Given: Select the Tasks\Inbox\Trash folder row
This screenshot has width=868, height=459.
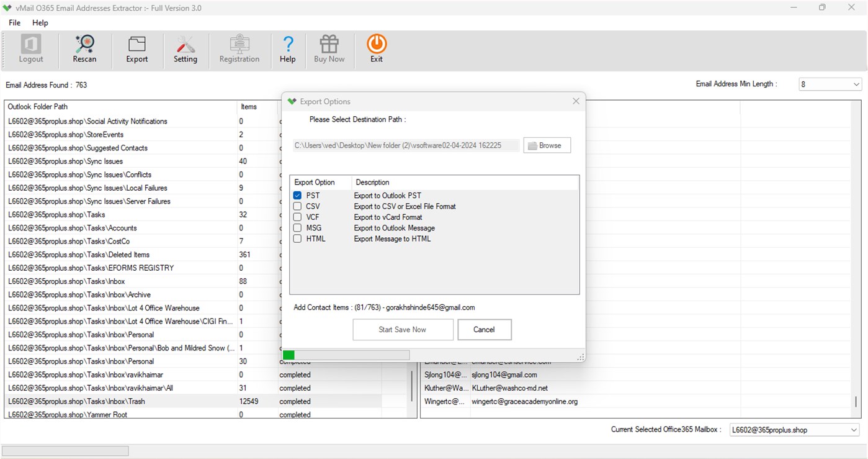Looking at the screenshot, I should point(124,401).
